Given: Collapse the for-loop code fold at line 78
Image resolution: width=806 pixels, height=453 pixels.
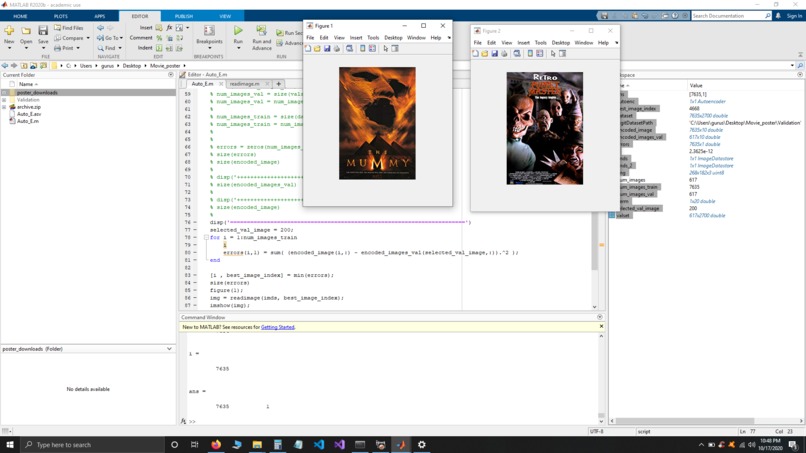Looking at the screenshot, I should click(206, 238).
